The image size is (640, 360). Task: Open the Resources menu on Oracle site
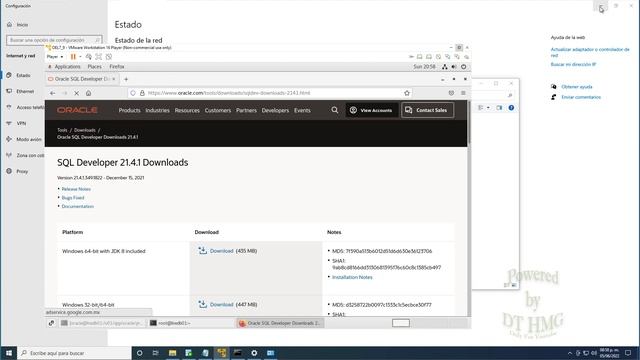point(187,110)
